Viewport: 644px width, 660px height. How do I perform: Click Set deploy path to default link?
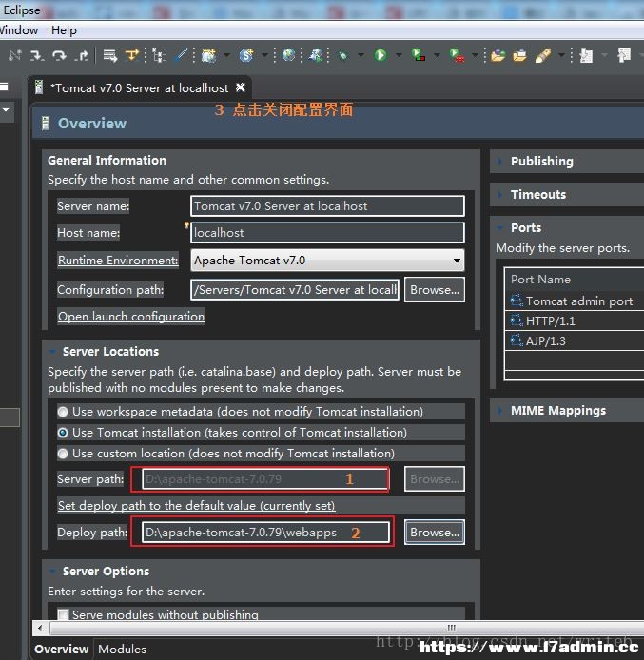tap(197, 505)
